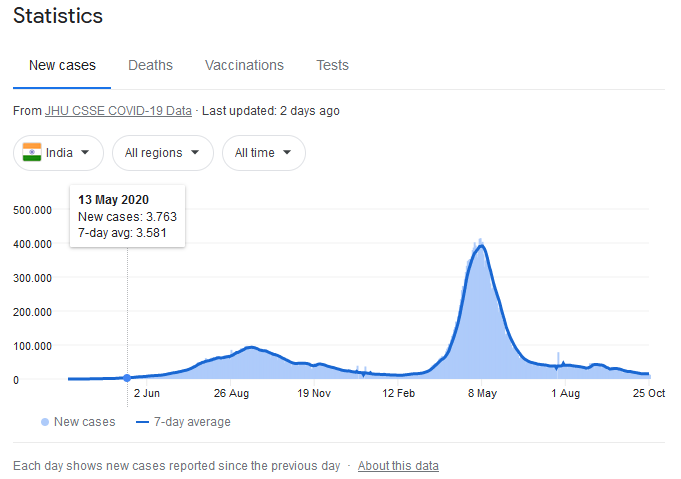Image resolution: width=681 pixels, height=479 pixels.
Task: Click the 8 May axis label
Action: tap(482, 393)
